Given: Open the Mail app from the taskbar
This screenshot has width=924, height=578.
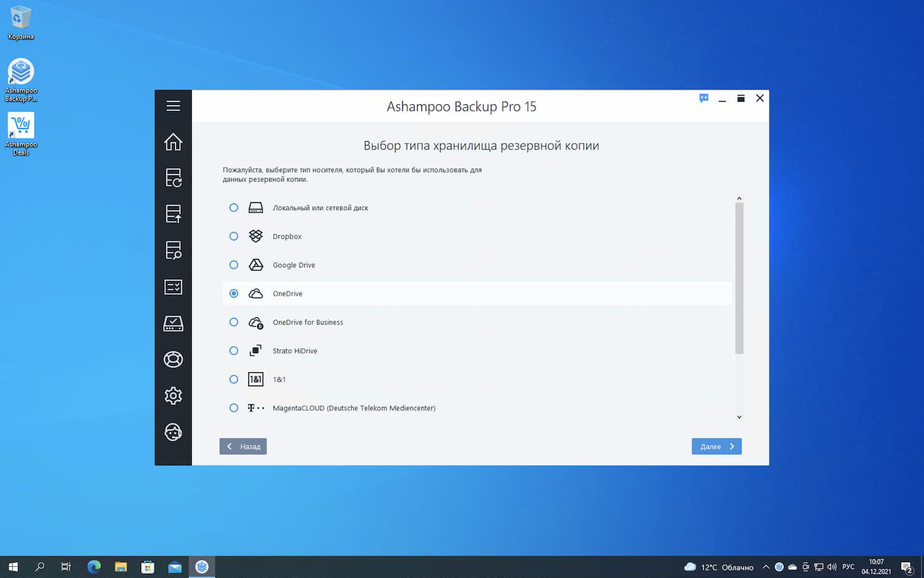Looking at the screenshot, I should 175,567.
